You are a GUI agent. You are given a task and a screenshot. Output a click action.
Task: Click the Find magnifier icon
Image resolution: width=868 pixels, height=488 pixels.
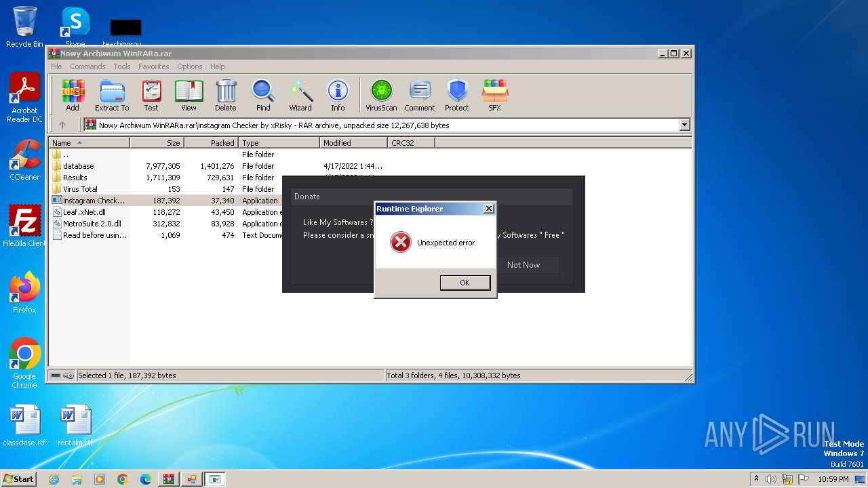[263, 96]
